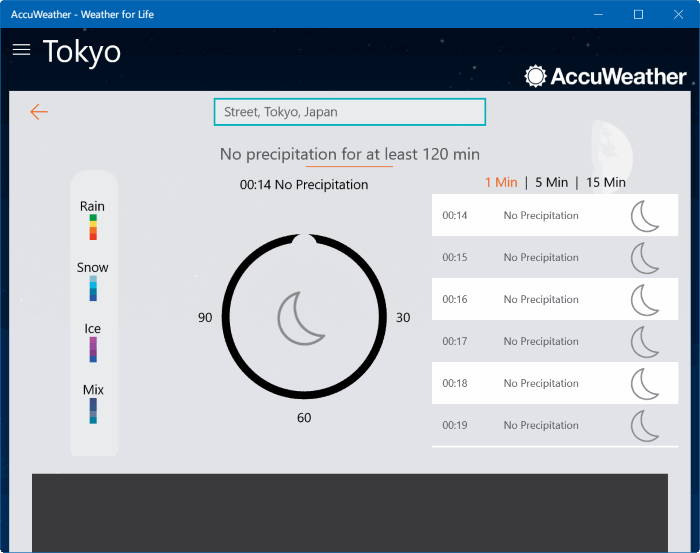Viewport: 700px width, 553px height.
Task: Click the '00:14 No Precipitation' label above dial
Action: pos(304,184)
